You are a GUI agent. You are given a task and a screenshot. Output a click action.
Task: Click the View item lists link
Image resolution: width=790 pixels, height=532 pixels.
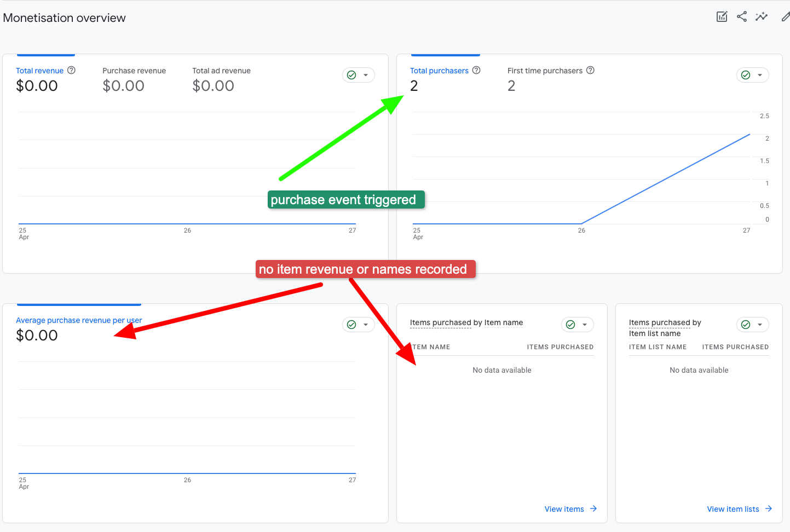point(733,508)
